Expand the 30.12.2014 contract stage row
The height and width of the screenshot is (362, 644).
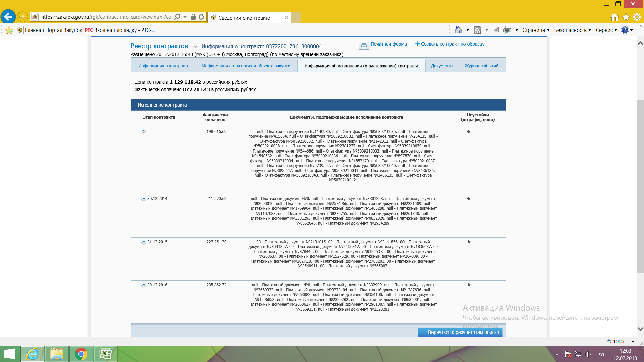point(144,199)
